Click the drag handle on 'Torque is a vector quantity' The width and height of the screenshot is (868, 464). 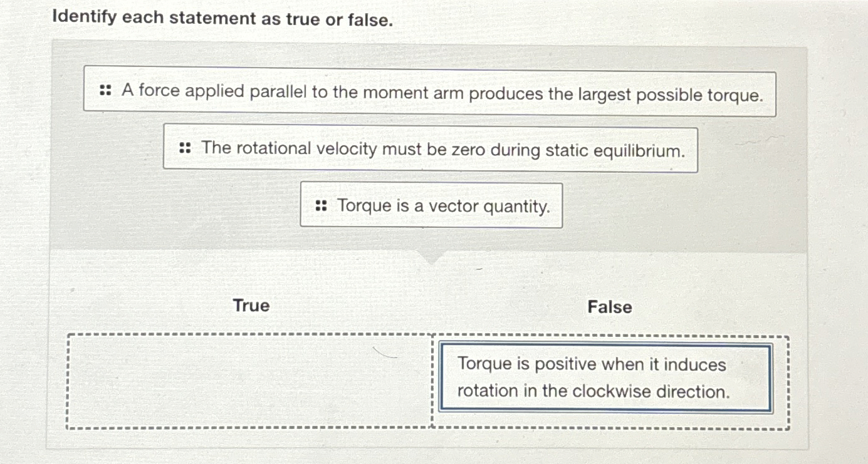click(322, 205)
